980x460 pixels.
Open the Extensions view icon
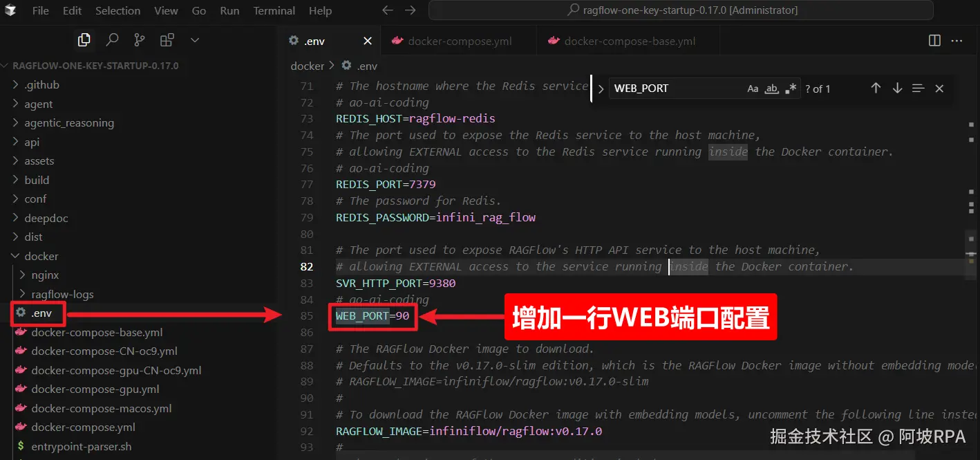(167, 40)
